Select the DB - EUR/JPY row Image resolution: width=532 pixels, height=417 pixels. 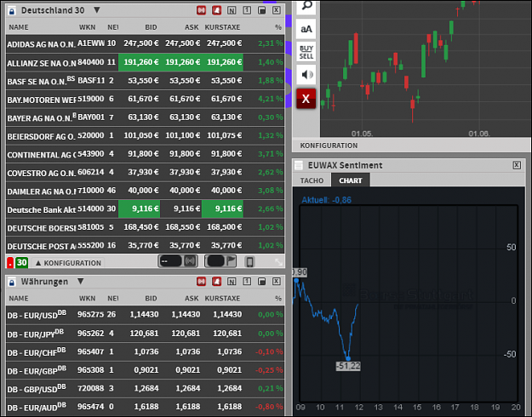(146, 334)
